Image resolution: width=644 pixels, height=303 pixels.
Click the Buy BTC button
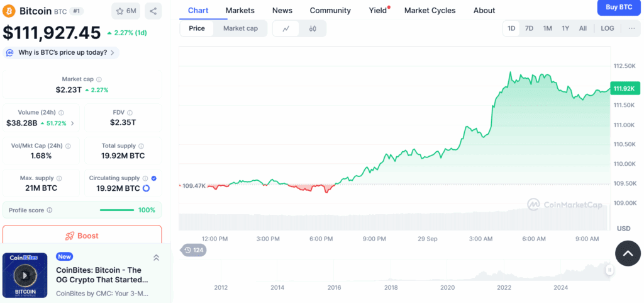click(619, 7)
